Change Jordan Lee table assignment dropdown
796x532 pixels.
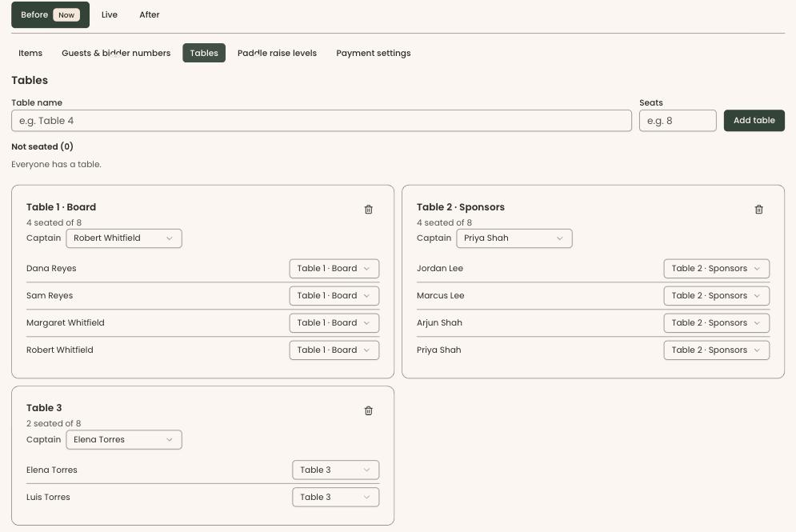(x=716, y=269)
